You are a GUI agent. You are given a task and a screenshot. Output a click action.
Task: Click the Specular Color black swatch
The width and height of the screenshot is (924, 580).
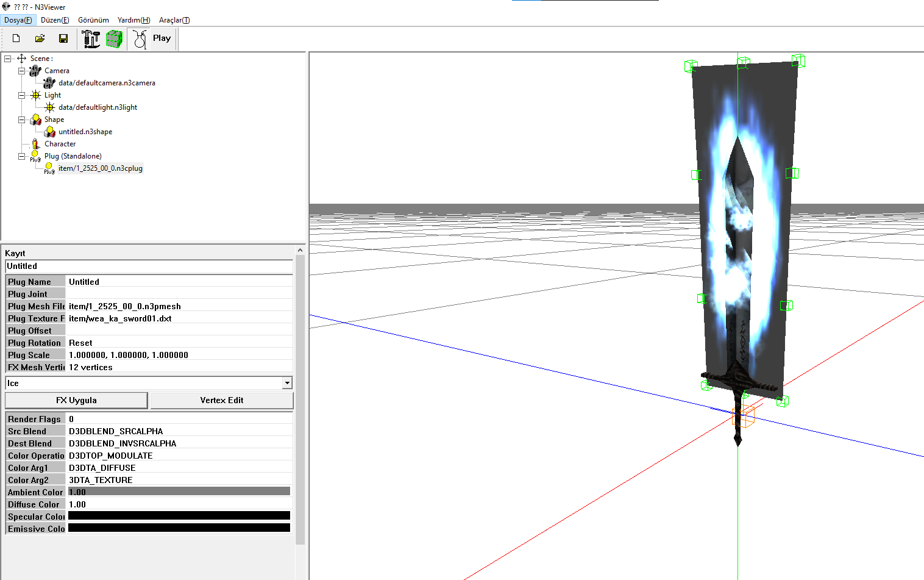click(x=179, y=516)
